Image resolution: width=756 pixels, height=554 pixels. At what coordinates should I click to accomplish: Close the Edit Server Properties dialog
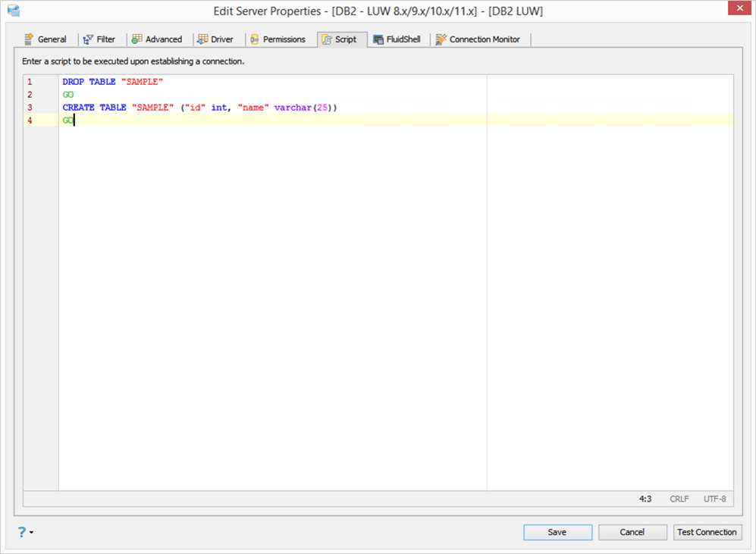[x=739, y=8]
